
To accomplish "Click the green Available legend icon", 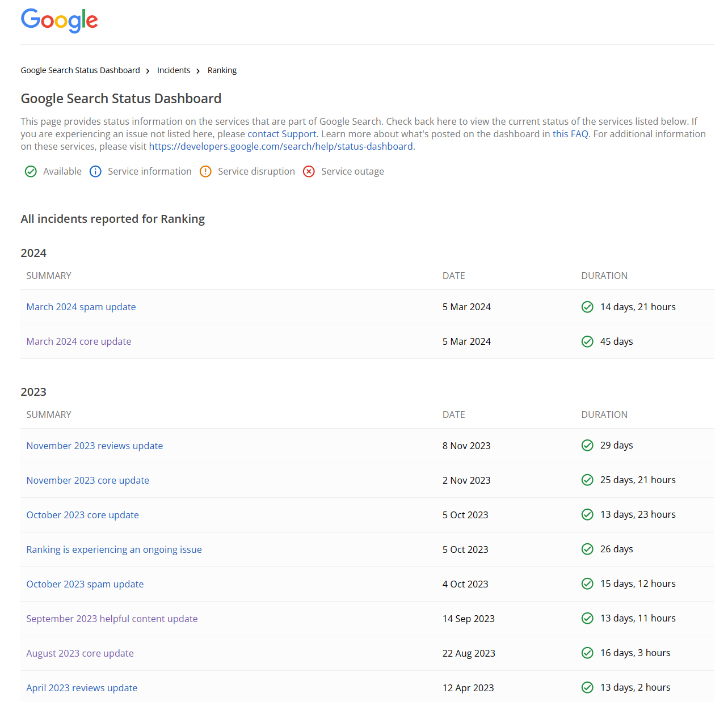I will [31, 171].
